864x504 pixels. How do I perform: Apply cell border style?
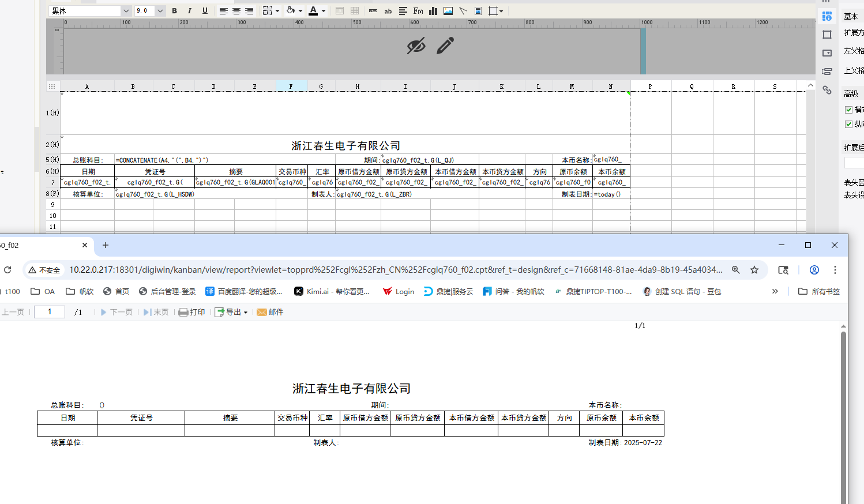pos(267,11)
